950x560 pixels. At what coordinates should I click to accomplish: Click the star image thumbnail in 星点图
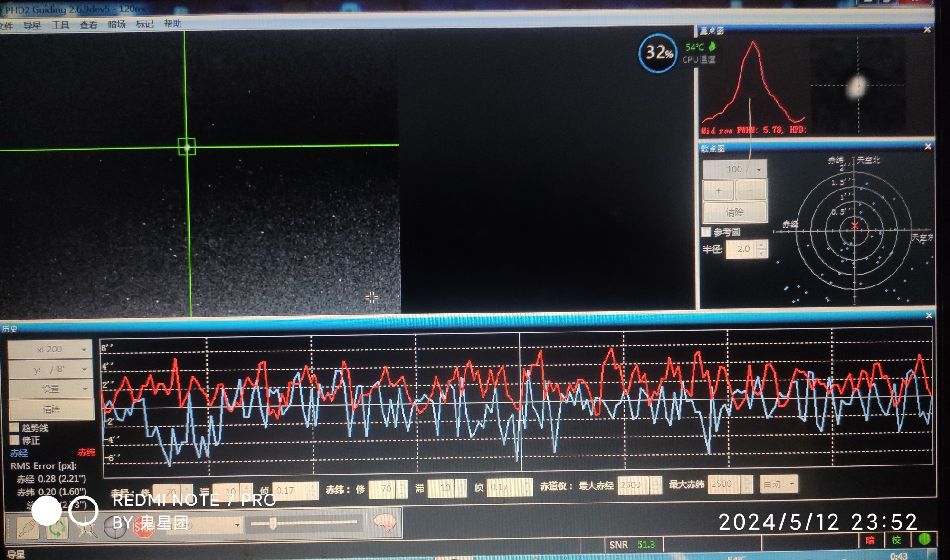pyautogui.click(x=858, y=85)
